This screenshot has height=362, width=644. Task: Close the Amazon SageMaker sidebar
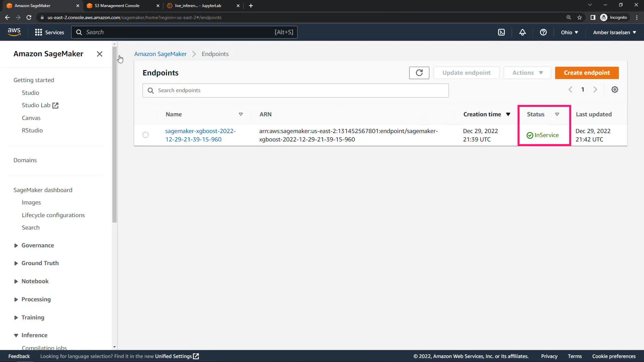[99, 54]
